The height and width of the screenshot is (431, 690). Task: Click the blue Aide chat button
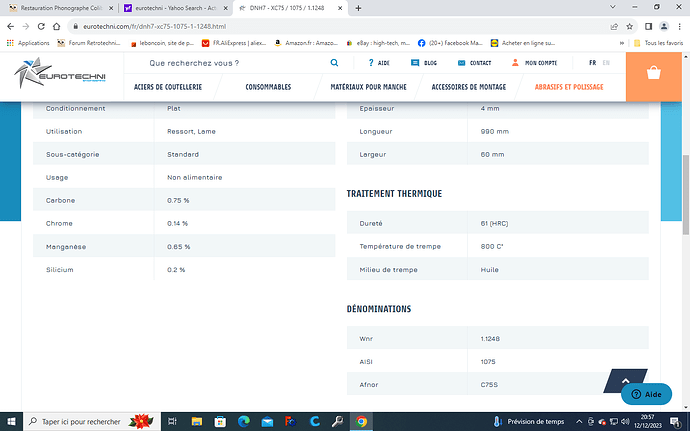[646, 395]
